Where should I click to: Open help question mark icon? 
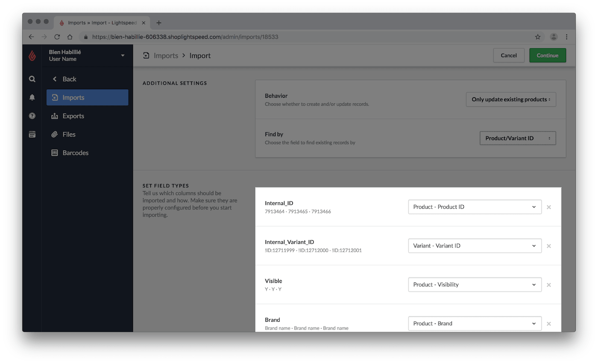(x=32, y=116)
